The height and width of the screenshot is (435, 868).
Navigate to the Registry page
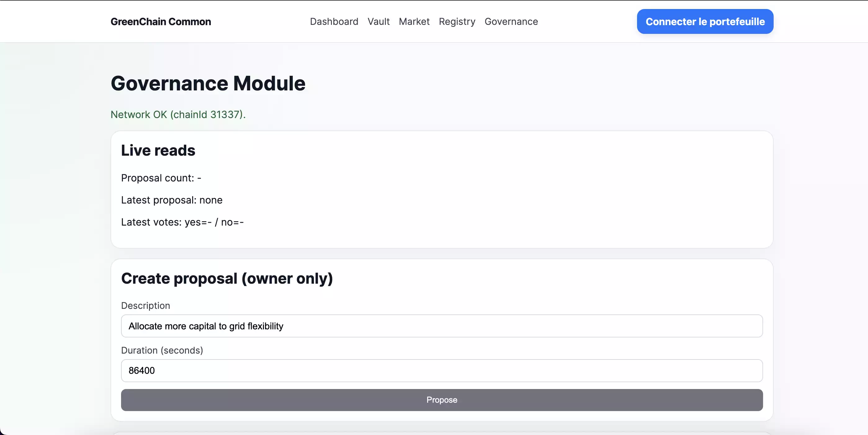pyautogui.click(x=457, y=21)
